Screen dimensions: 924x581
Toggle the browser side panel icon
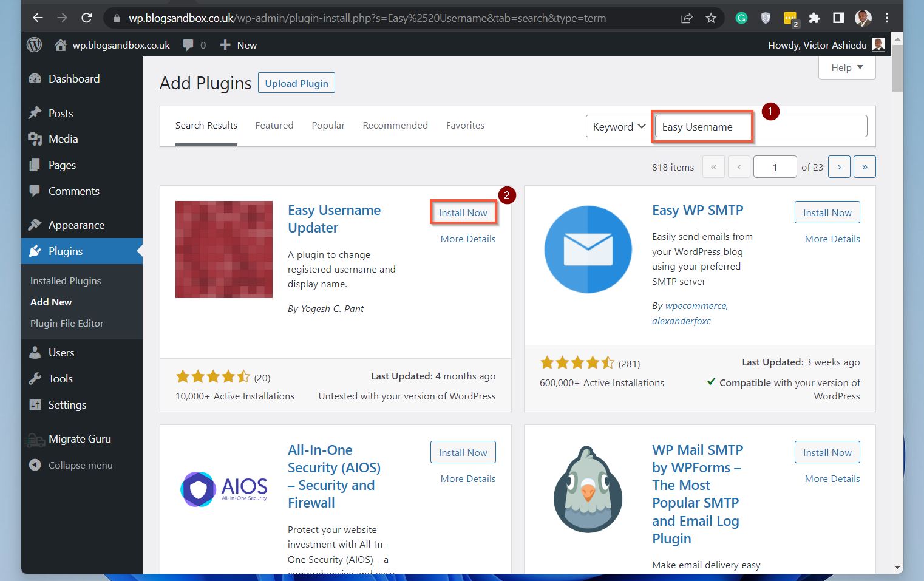[838, 18]
